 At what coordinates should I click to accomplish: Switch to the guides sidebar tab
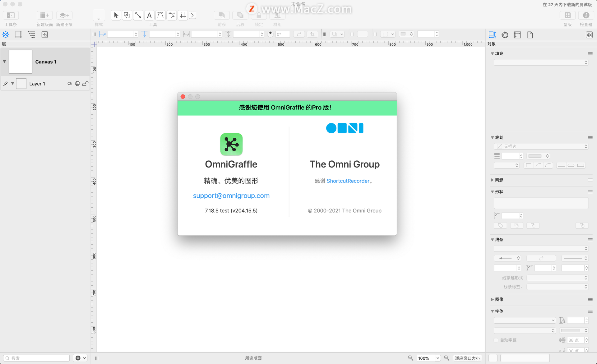(x=19, y=35)
